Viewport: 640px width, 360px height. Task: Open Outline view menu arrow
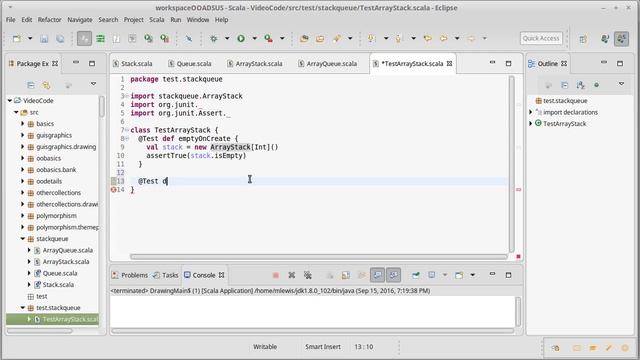pos(621,84)
